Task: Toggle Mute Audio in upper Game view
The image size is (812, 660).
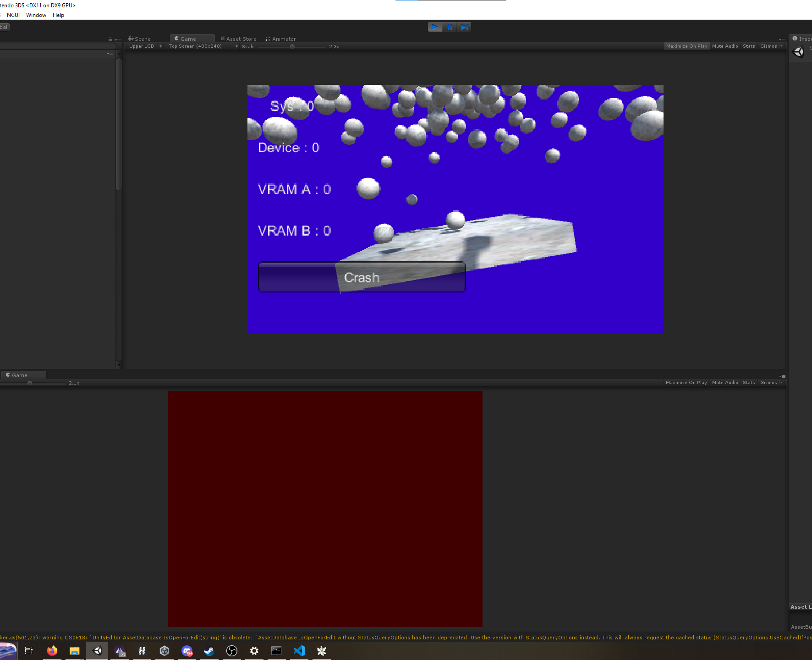Action: 725,46
